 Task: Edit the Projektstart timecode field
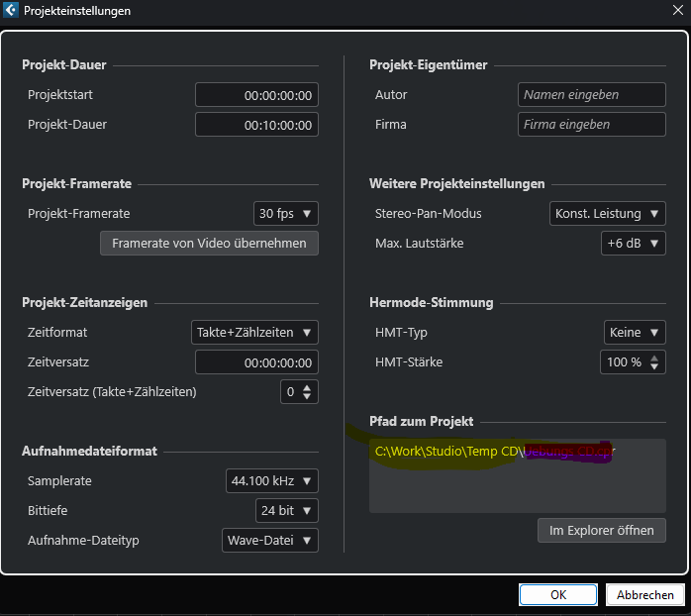point(256,95)
